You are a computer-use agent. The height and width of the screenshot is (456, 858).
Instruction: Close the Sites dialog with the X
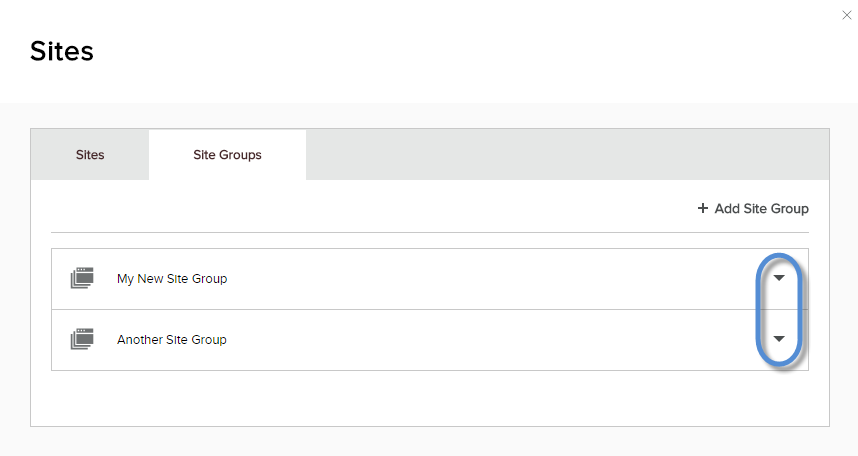[x=847, y=15]
